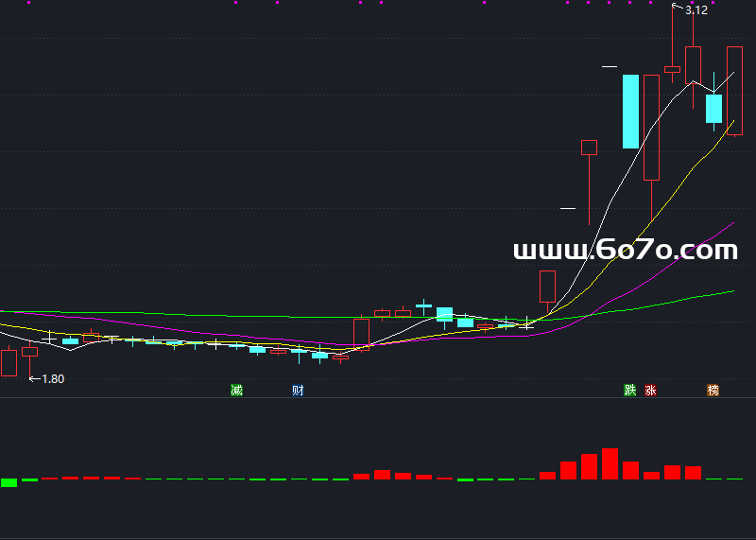Click the red 涨 marker icon

tap(650, 390)
